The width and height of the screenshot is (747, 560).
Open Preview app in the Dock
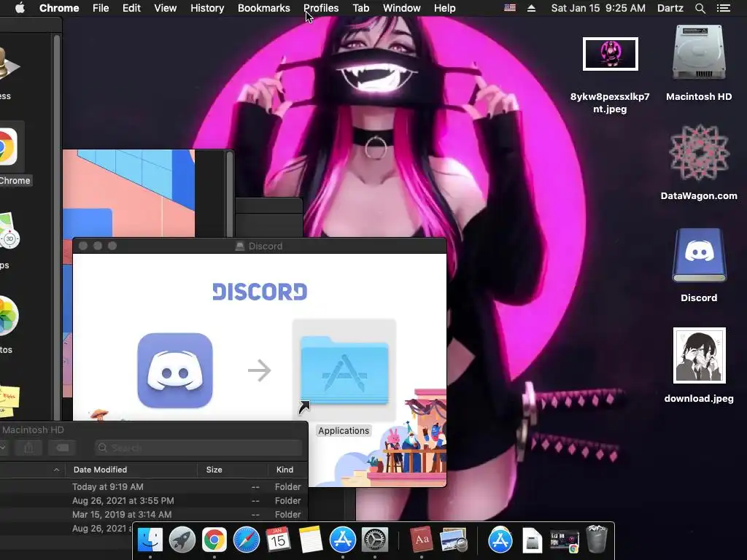tap(453, 540)
